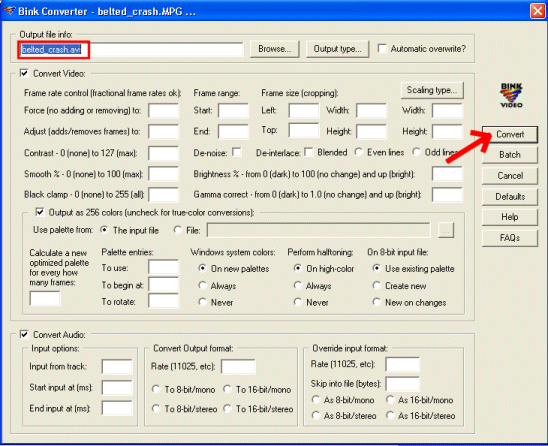Screen dimensions: 548x446
Task: Select To 16-bit/mono output format
Action: coord(228,389)
